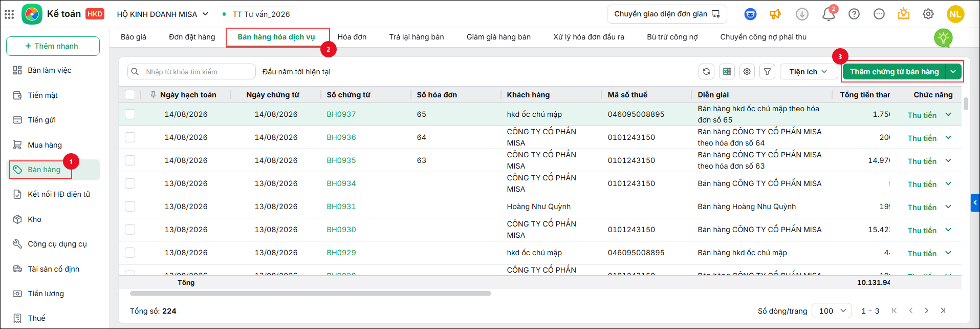980x329 pixels.
Task: Click the more options ellipsis icon
Action: 879,14
